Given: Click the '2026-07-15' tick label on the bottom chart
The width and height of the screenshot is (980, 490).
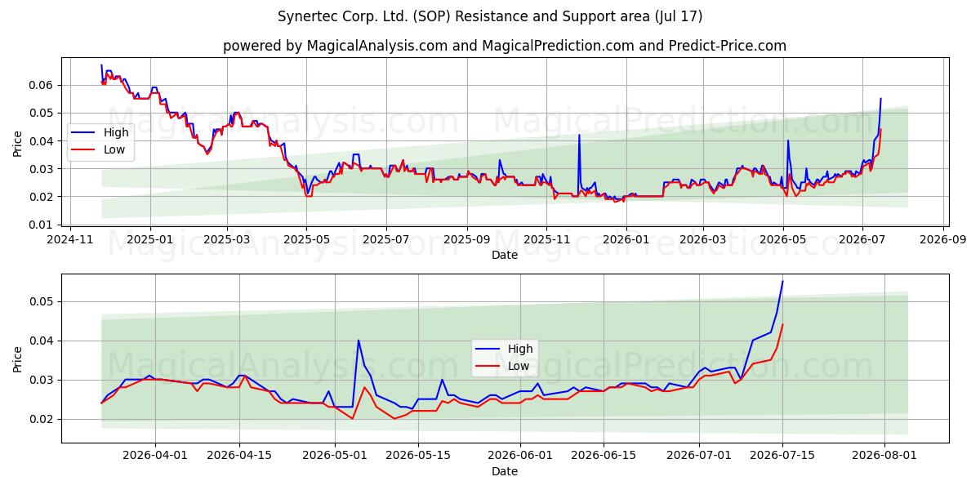Looking at the screenshot, I should 782,456.
